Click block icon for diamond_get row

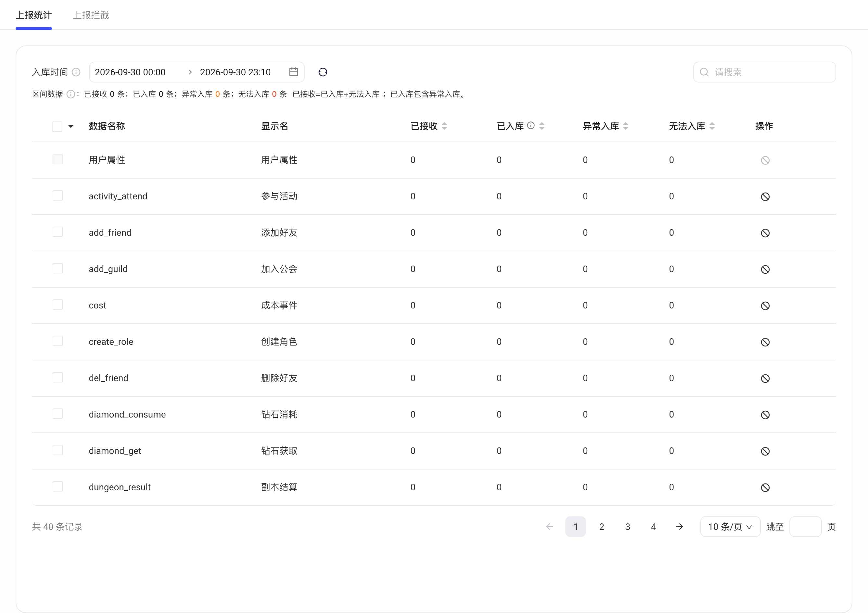pyautogui.click(x=765, y=451)
